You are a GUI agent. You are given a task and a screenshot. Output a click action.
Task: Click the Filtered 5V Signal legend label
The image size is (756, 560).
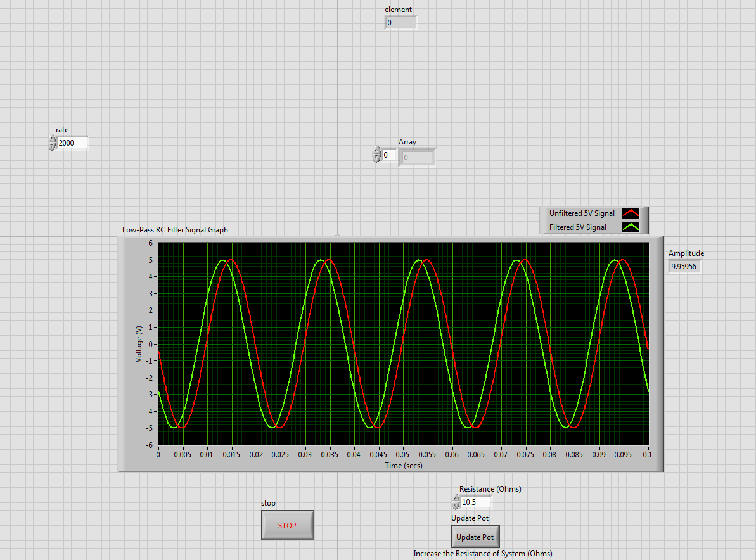(577, 227)
